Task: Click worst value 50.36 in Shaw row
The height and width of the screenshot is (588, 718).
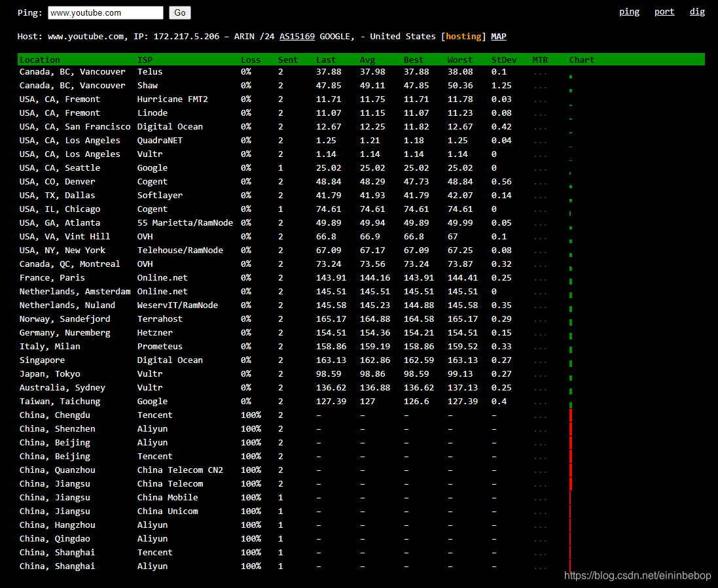Action: [460, 86]
